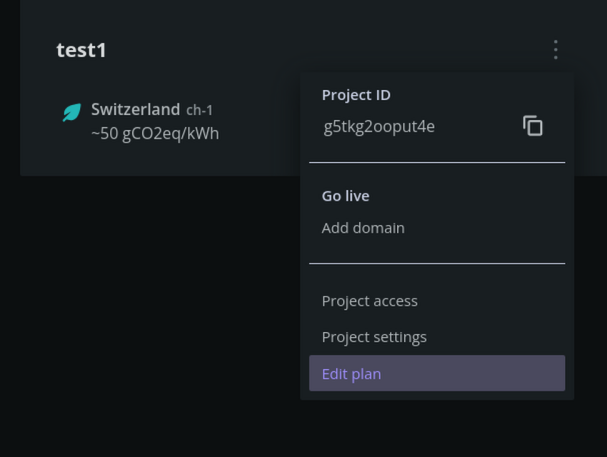Click highlighted row right of Edit plan text
Viewport: 607px width, 457px height.
[472, 373]
